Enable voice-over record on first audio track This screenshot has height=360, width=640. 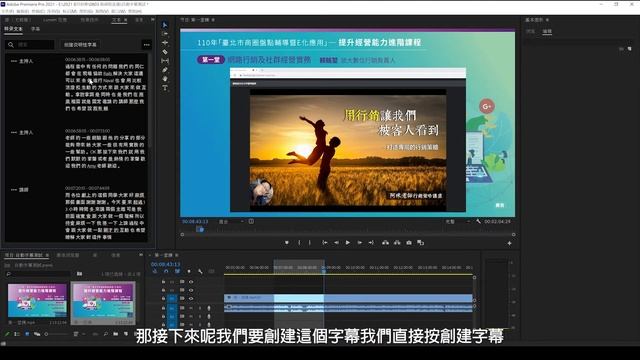click(x=209, y=308)
